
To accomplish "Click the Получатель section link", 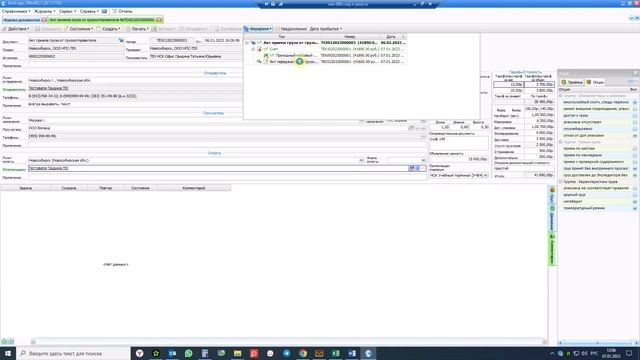I will click(x=213, y=113).
